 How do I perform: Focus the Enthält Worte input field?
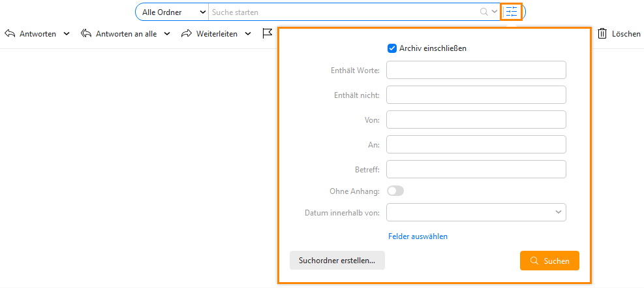pyautogui.click(x=476, y=70)
